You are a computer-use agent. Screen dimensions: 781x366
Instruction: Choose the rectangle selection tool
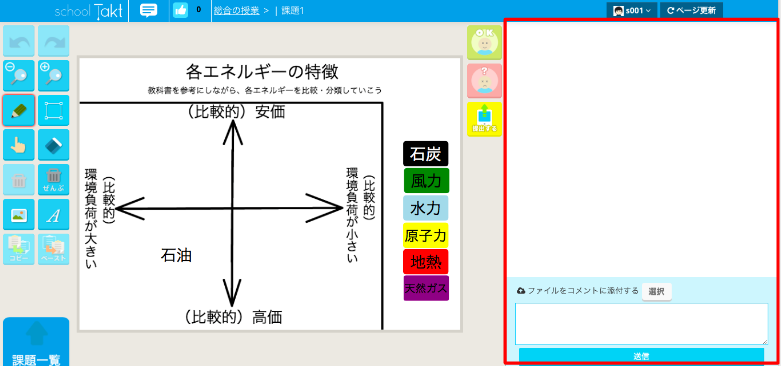pos(54,110)
